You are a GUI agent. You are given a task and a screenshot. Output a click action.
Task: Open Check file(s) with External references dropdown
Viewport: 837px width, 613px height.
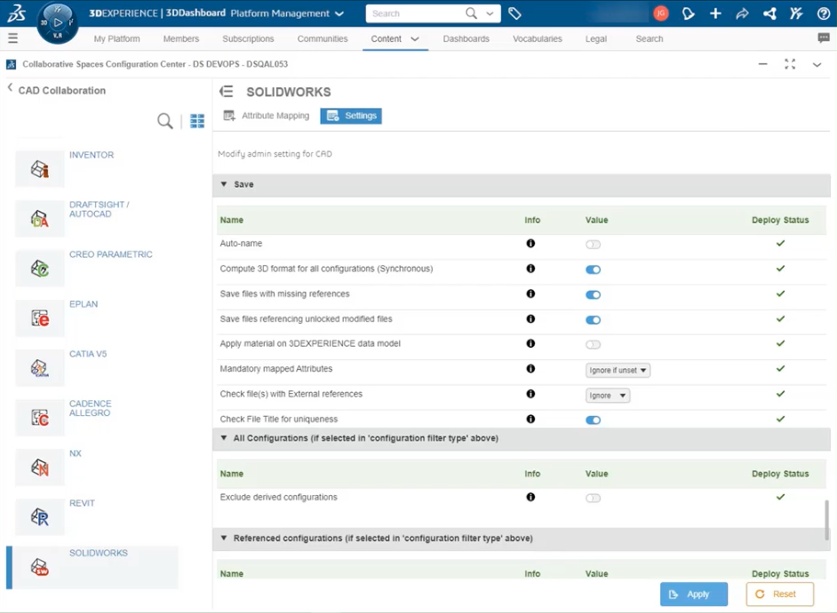click(607, 396)
